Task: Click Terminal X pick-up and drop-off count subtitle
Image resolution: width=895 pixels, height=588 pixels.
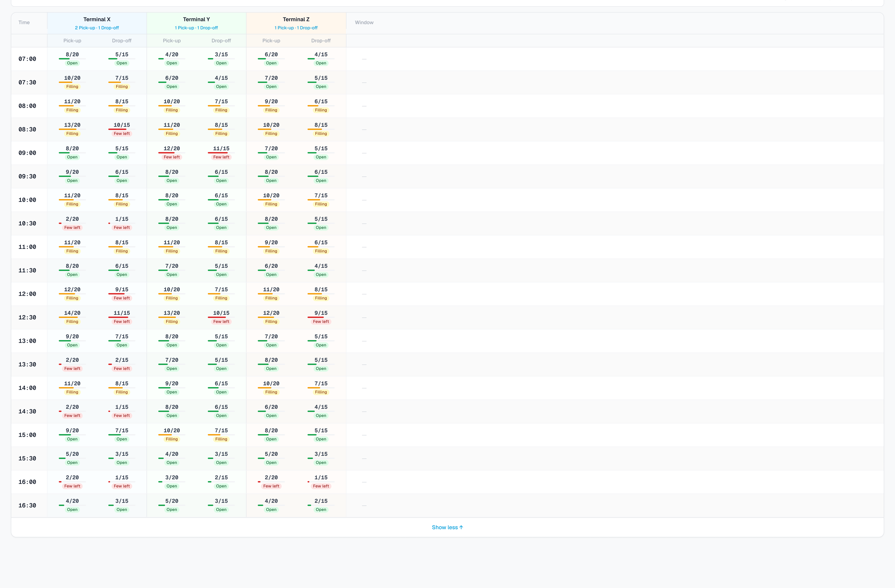Action: pos(97,28)
